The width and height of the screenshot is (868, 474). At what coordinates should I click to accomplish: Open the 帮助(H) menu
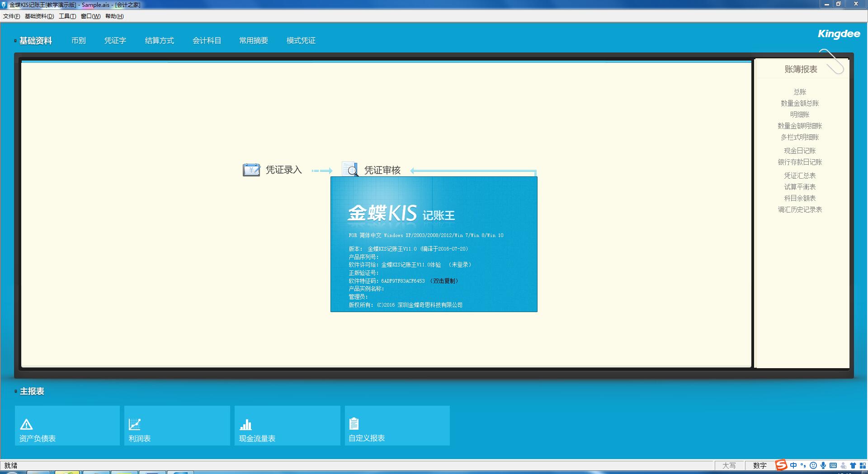[x=114, y=16]
